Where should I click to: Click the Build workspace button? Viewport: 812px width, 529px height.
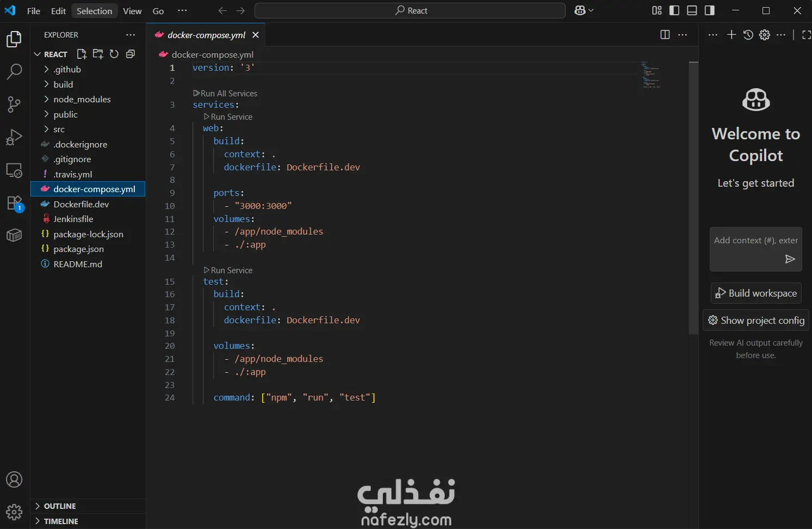[x=756, y=293]
